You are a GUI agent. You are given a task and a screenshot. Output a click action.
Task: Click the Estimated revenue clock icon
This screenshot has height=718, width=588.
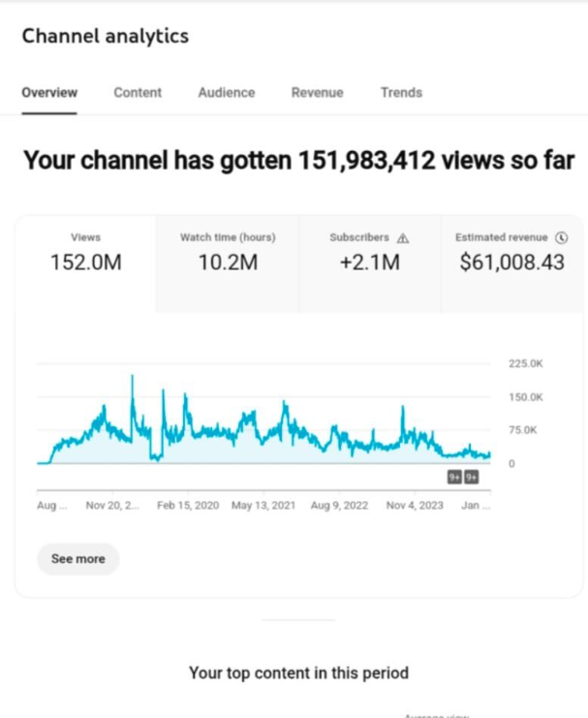click(562, 237)
